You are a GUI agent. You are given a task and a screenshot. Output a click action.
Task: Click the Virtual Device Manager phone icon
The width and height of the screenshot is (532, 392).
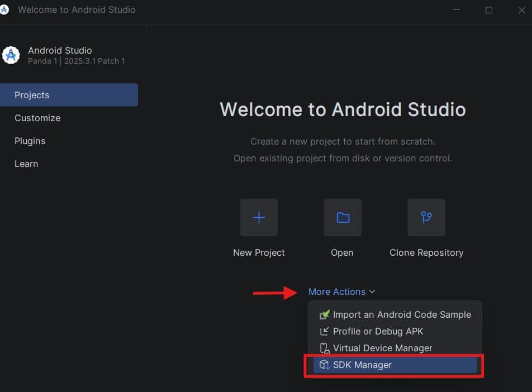pyautogui.click(x=324, y=348)
